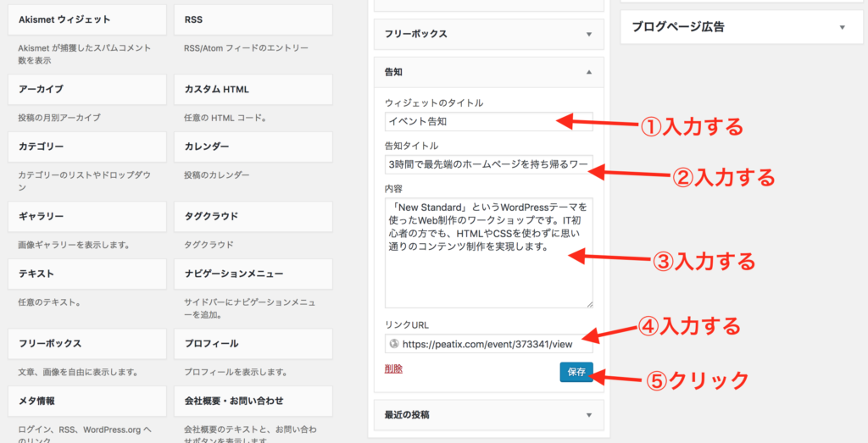868x443 pixels.
Task: Select the Akismet ウィジェット available widget
Action: coord(86,19)
